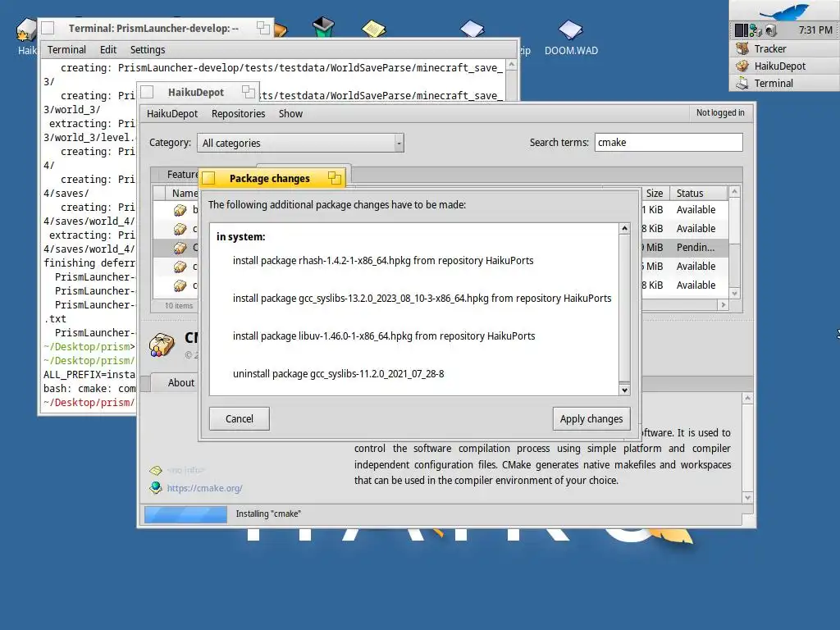This screenshot has height=630, width=840.
Task: Click the uninstall gcc_syslibs-11.2.0 line
Action: click(338, 374)
